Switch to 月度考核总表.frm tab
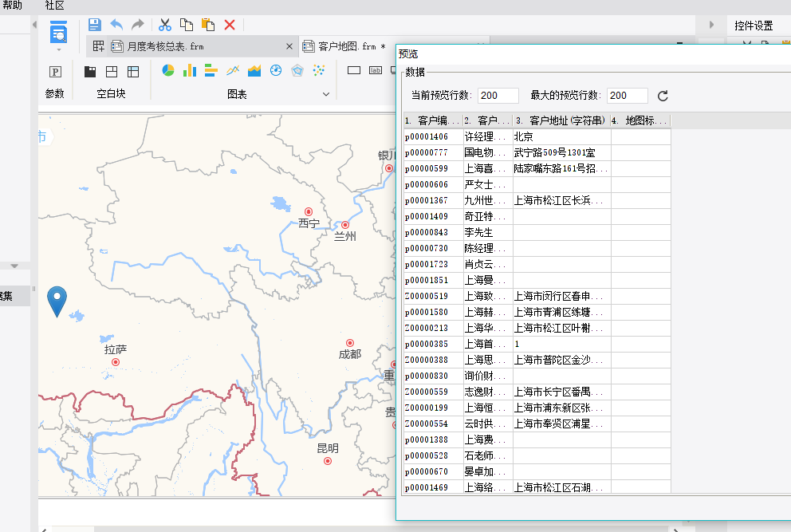 click(166, 46)
